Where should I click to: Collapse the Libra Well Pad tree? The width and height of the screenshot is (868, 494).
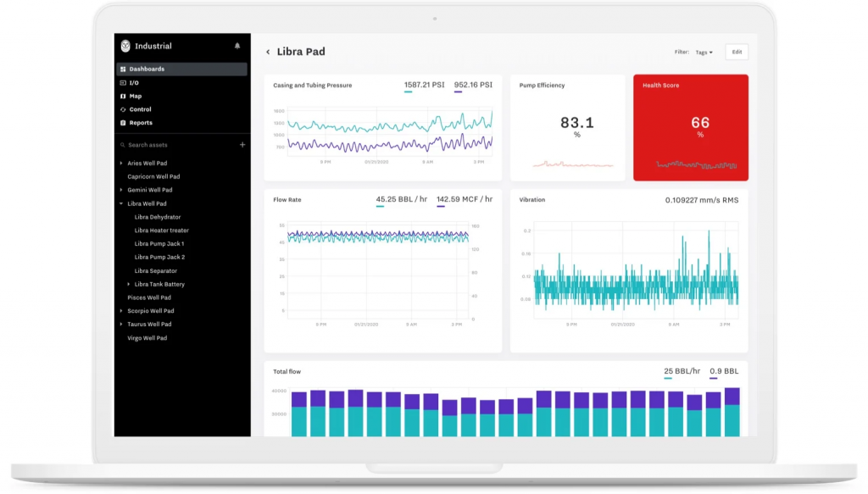click(121, 203)
